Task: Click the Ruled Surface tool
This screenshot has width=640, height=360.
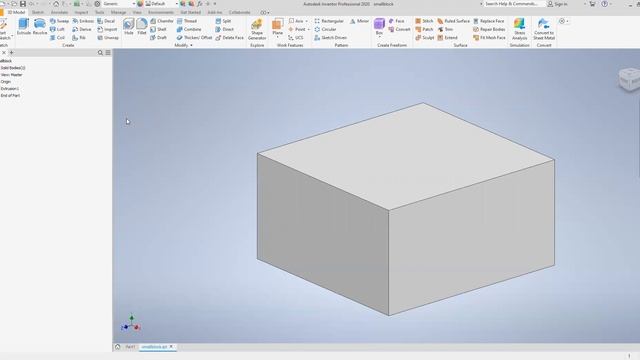Action: tap(453, 21)
